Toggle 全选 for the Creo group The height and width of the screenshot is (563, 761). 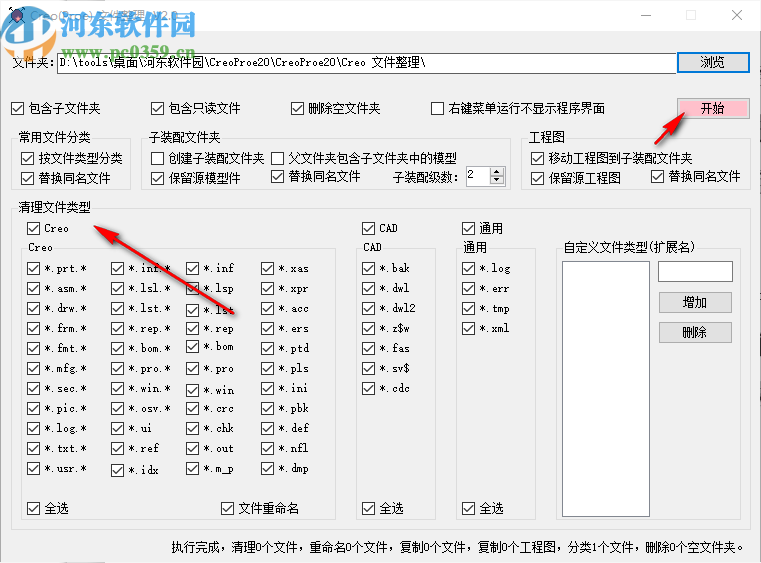point(33,508)
